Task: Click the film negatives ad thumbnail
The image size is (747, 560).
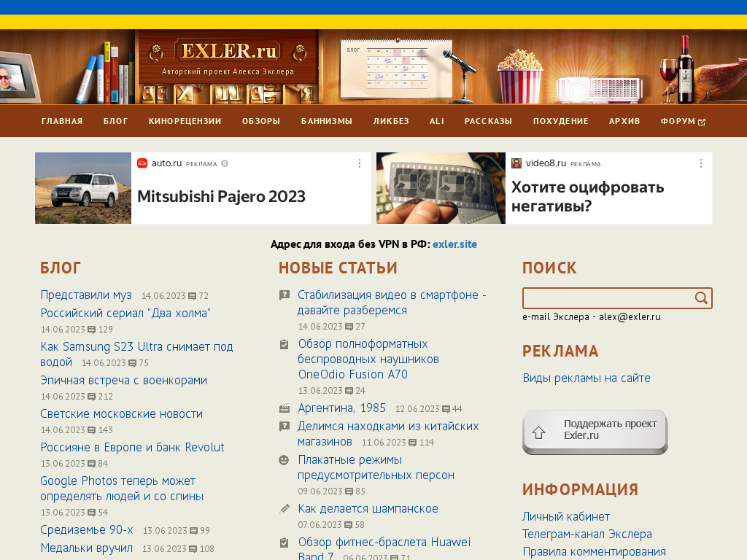Action: 441,188
